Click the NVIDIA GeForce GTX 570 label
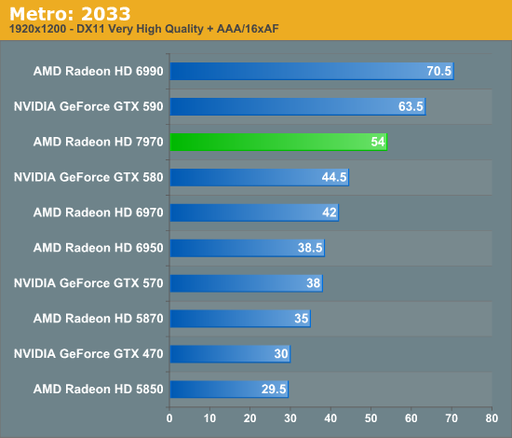Image resolution: width=512 pixels, height=438 pixels. (x=89, y=283)
